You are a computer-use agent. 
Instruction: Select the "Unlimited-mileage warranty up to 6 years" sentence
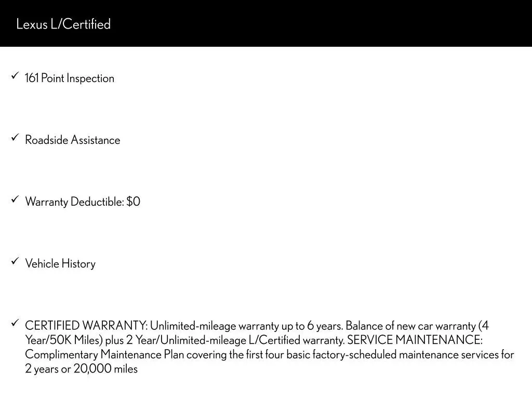(x=246, y=326)
